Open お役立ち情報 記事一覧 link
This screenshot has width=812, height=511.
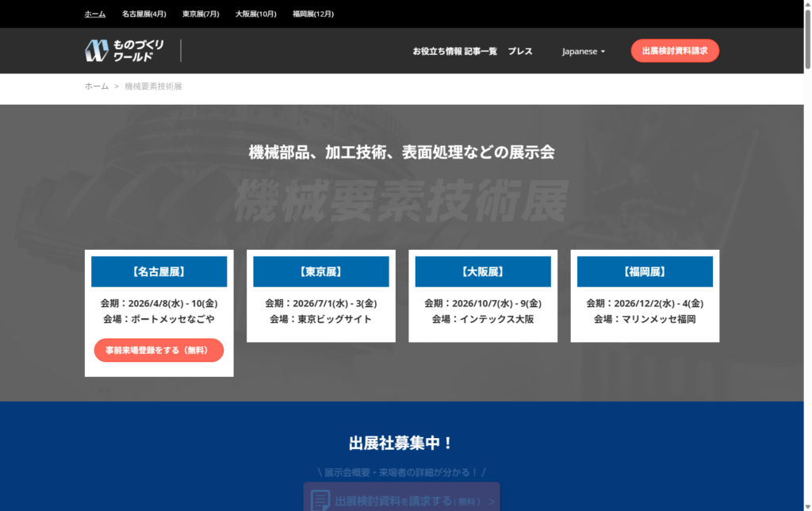click(454, 51)
